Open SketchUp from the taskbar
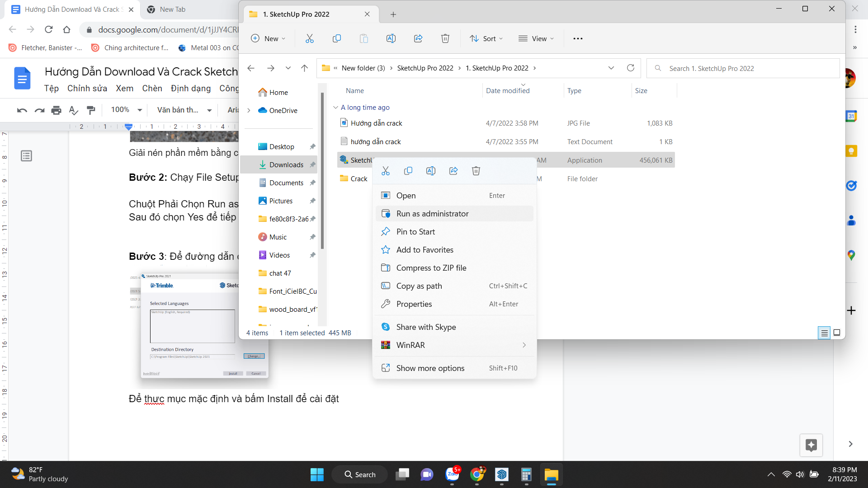This screenshot has height=488, width=868. 502,474
